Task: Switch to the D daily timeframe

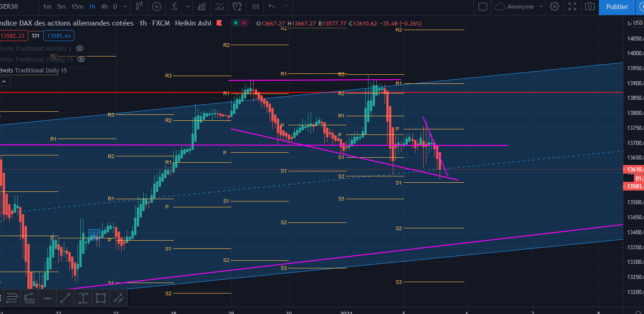Action: point(115,6)
